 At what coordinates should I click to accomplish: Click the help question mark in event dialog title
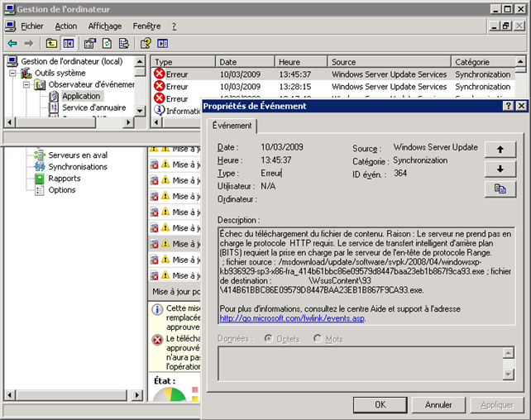point(508,106)
